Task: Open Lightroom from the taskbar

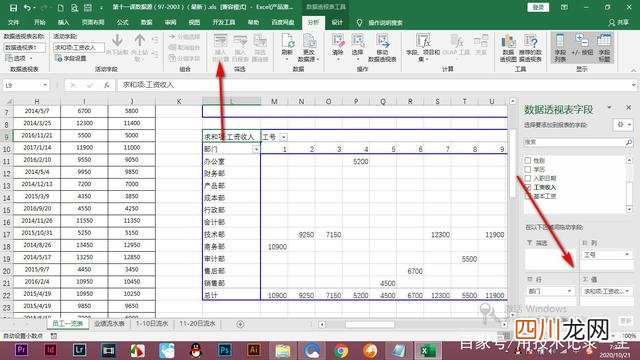Action: tap(79, 350)
